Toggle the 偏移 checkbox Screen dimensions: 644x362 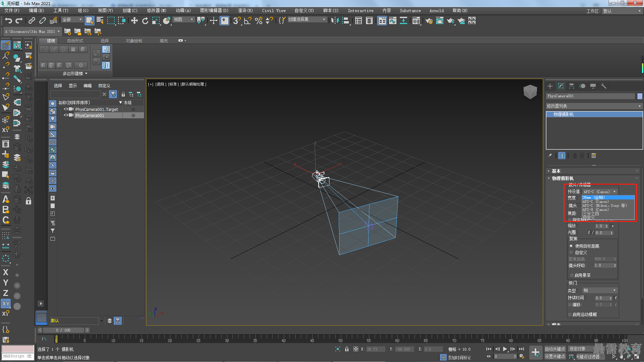(x=570, y=305)
